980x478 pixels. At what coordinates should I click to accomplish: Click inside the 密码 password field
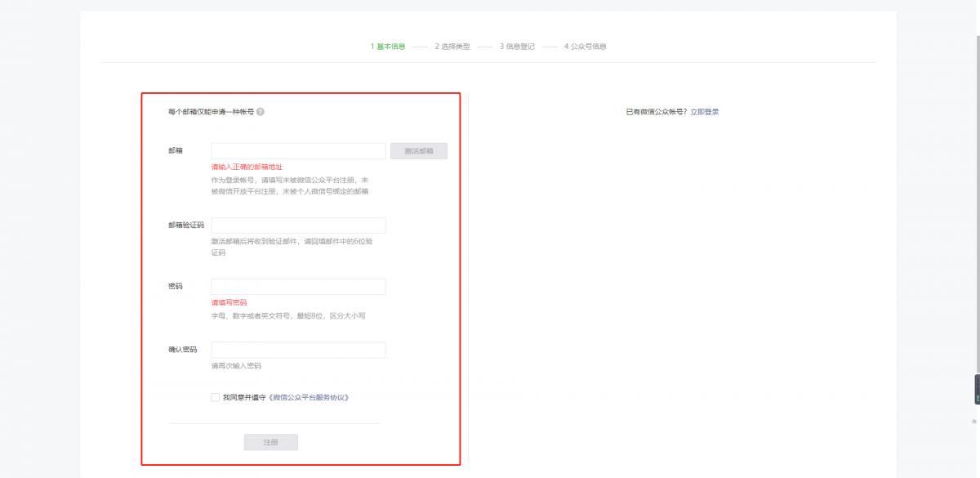pos(298,286)
